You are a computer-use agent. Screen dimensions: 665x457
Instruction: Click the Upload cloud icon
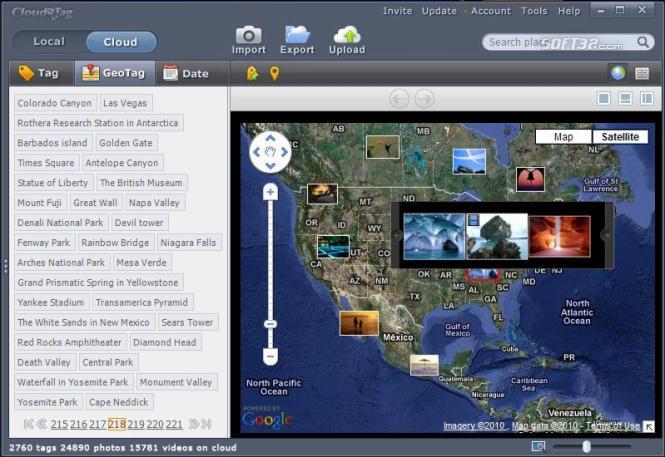click(x=347, y=35)
